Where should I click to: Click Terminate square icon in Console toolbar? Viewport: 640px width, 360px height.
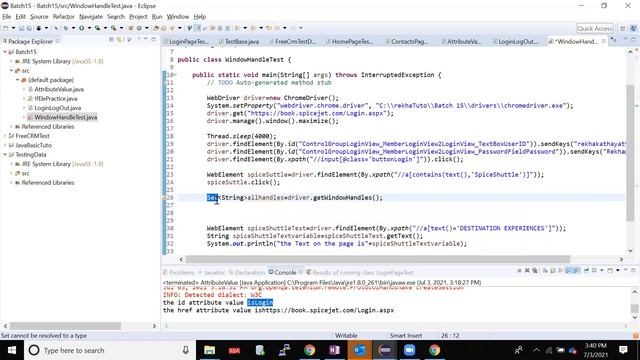519,270
